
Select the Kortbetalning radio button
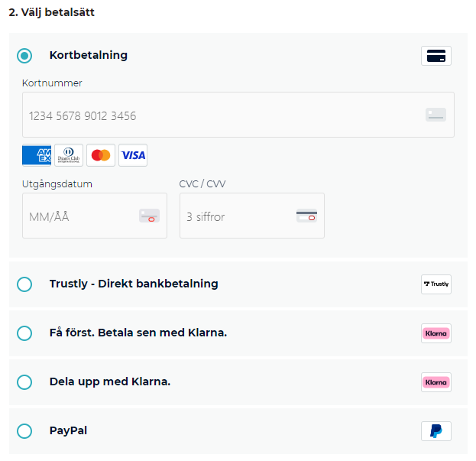click(24, 56)
